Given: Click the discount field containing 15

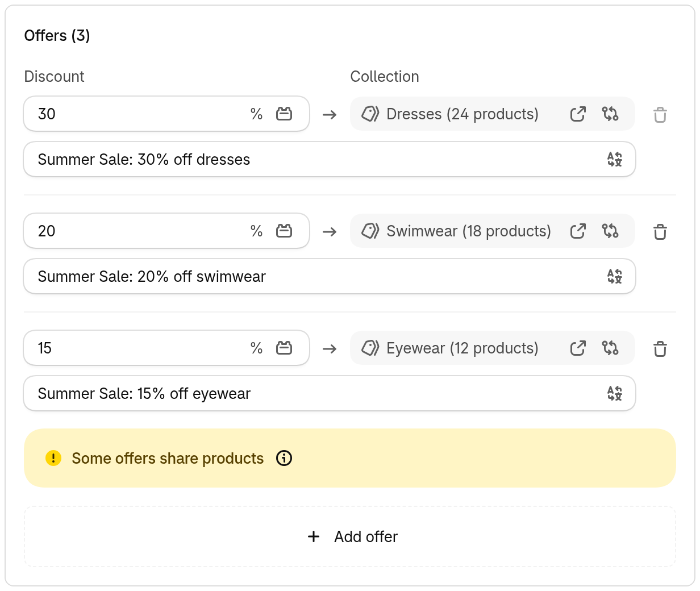Looking at the screenshot, I should 166,348.
